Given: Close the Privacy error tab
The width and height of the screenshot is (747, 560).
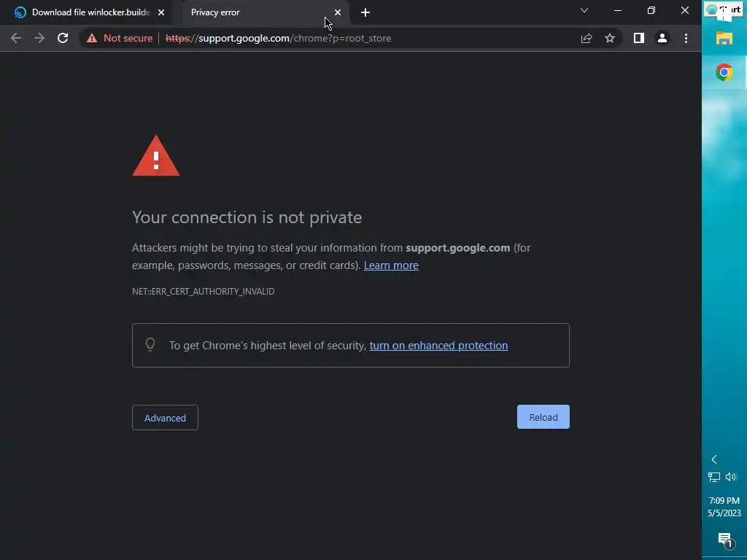Looking at the screenshot, I should [338, 12].
